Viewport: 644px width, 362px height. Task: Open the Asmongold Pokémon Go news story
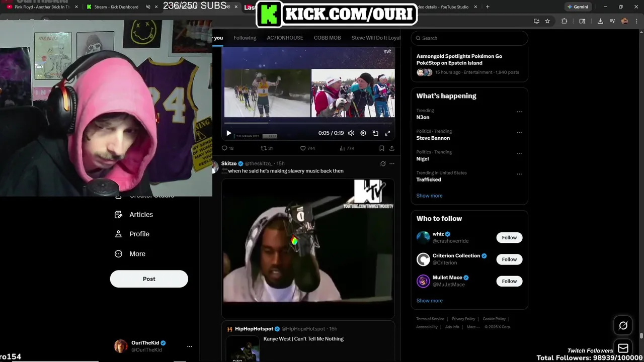click(x=469, y=64)
